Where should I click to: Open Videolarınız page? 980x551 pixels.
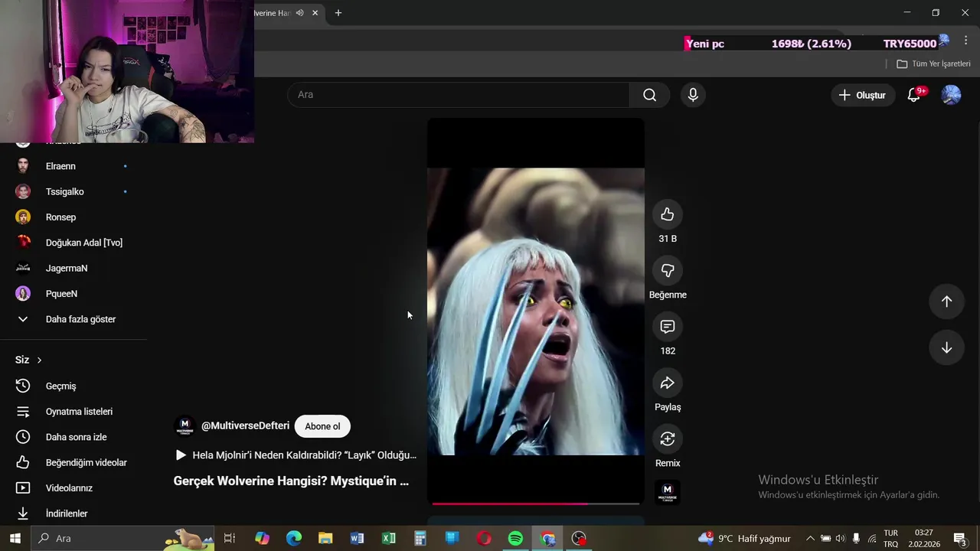pos(73,488)
